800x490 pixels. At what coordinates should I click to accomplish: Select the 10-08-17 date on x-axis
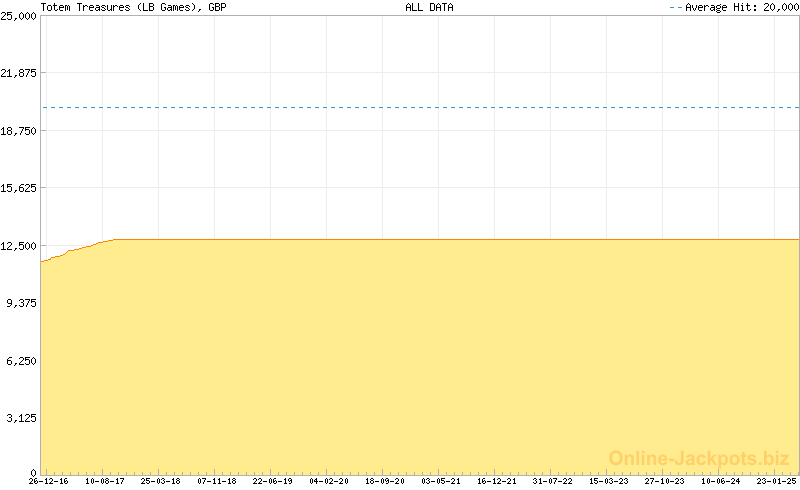pyautogui.click(x=104, y=481)
